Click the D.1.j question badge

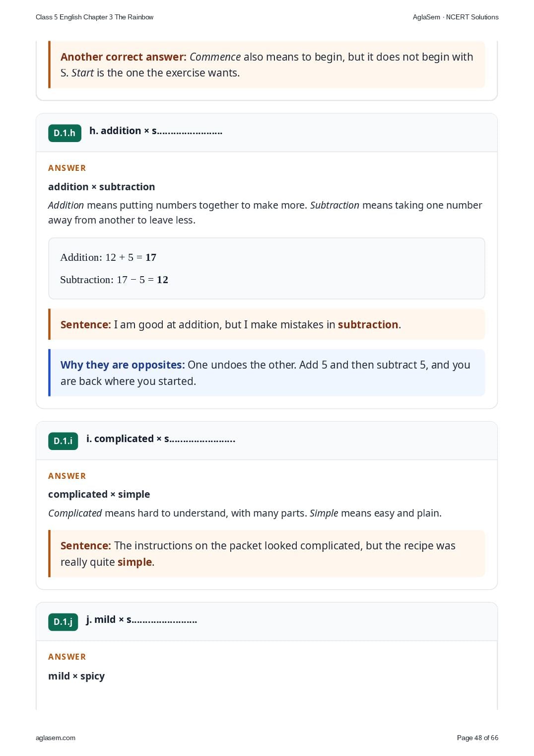point(63,622)
